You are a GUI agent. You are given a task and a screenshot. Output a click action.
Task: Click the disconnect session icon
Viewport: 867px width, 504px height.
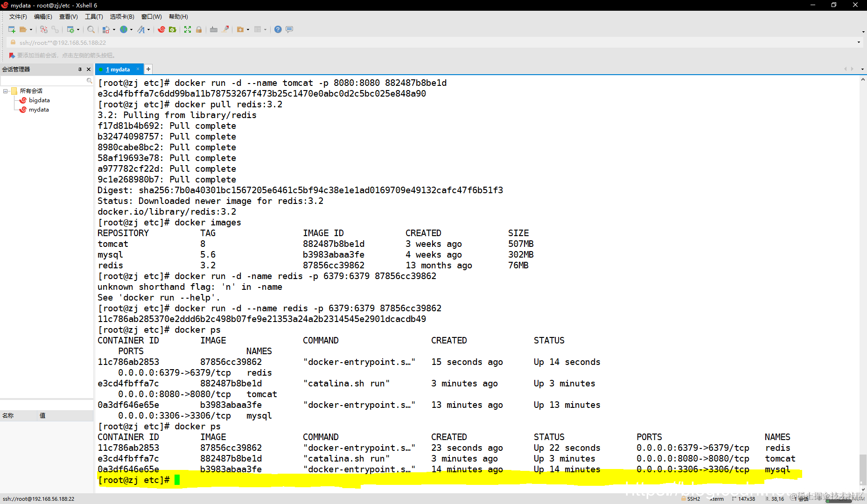[44, 29]
